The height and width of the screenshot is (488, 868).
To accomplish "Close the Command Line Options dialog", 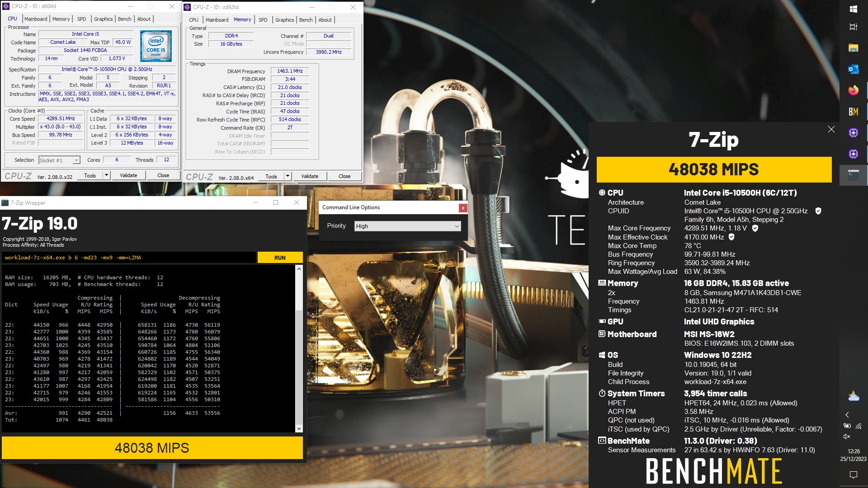I will point(463,207).
